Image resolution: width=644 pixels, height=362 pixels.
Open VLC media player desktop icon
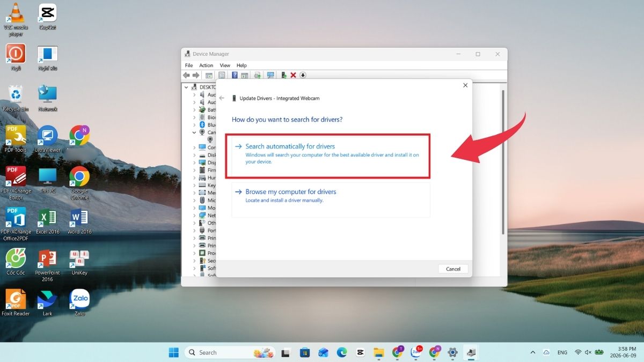(16, 20)
